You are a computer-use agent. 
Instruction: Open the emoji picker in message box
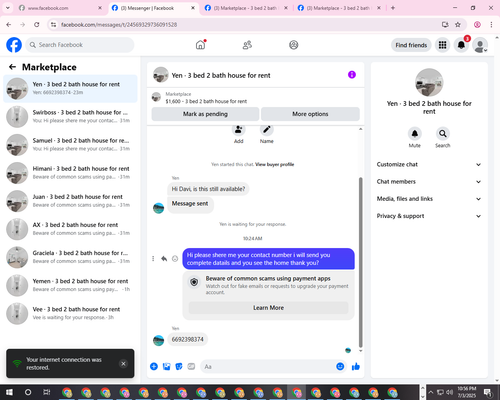pos(340,367)
